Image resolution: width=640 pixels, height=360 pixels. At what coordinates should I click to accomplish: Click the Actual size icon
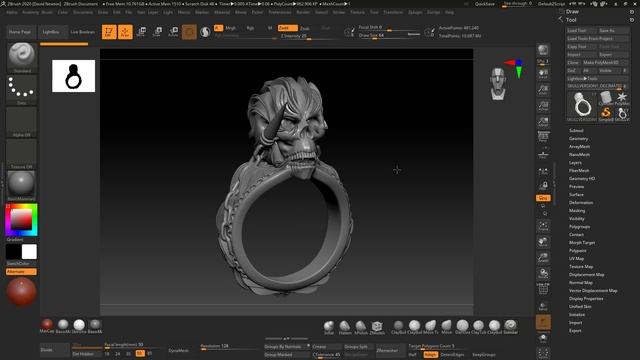pos(543,105)
